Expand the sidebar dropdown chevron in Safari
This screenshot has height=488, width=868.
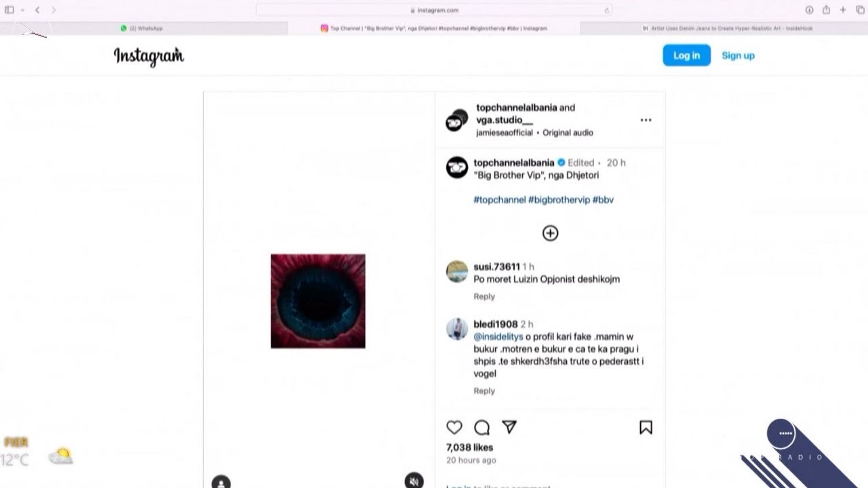pyautogui.click(x=22, y=10)
